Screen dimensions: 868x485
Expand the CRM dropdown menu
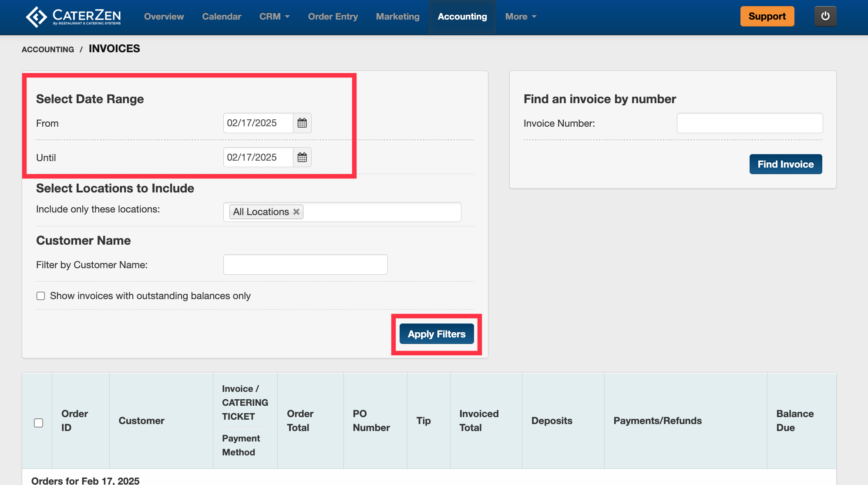(x=274, y=17)
